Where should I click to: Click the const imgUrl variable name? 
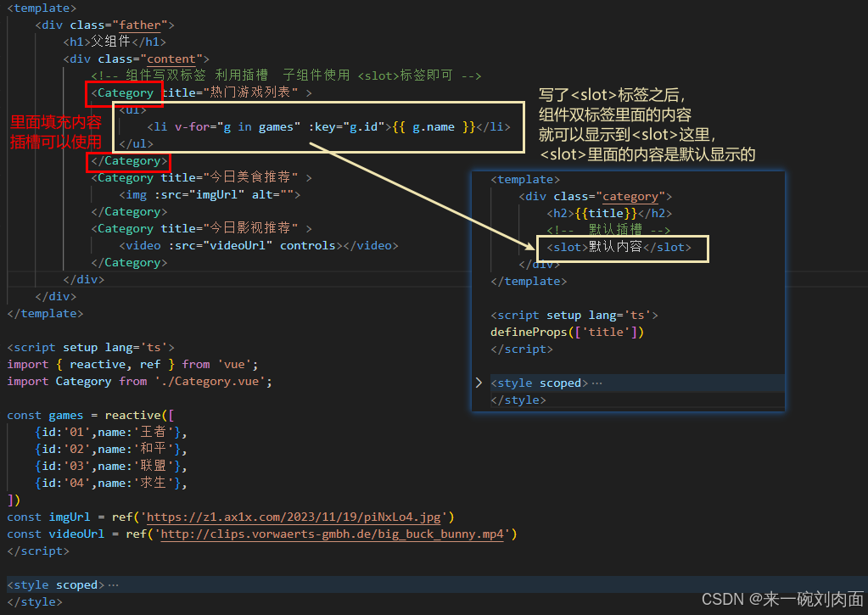[x=70, y=517]
